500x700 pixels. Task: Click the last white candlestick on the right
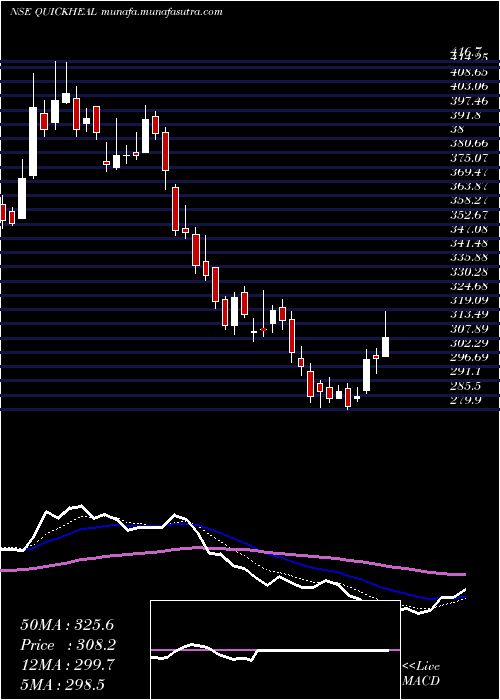(385, 347)
